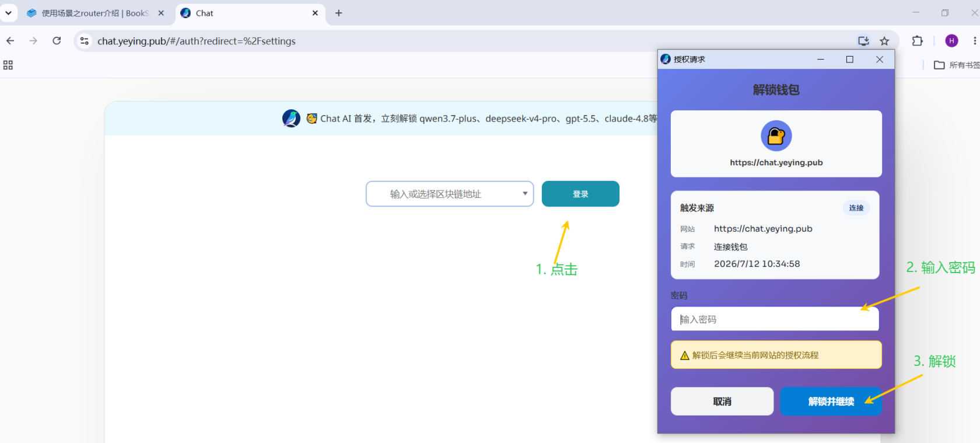
Task: Click the 登录 login button
Action: [580, 194]
